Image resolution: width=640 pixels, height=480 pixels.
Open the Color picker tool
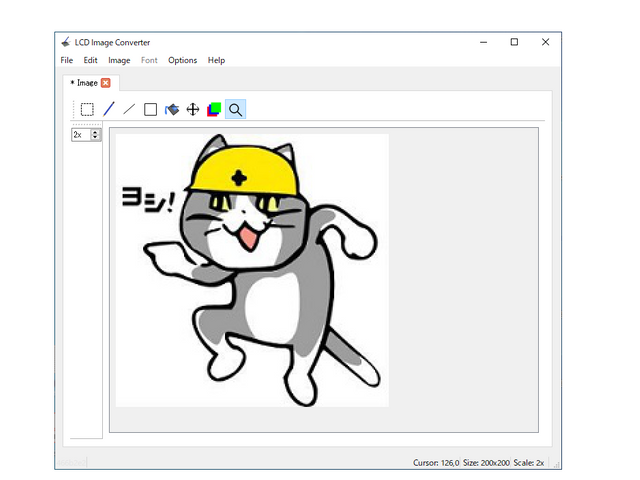(214, 109)
